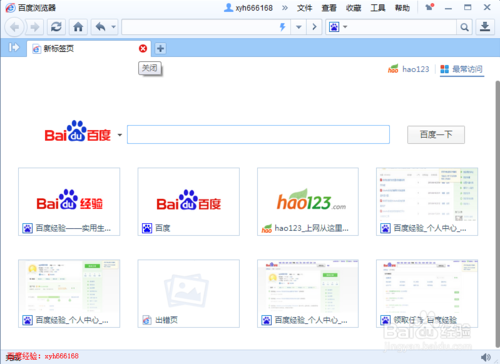Screen dimensions: 500x364
Task: Open the downloads icon in toolbar
Action: click(485, 27)
